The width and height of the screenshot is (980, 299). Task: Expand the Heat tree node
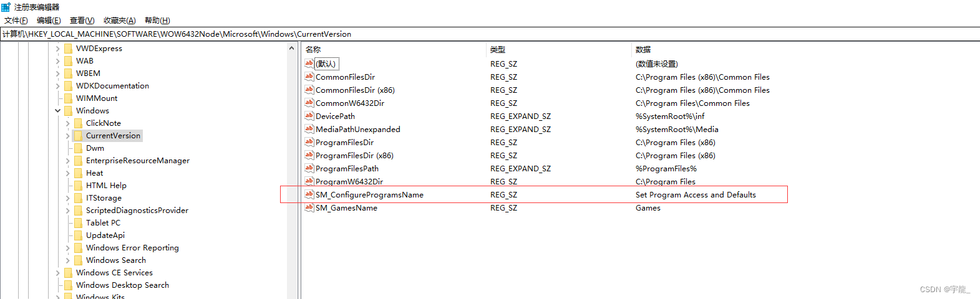[67, 173]
